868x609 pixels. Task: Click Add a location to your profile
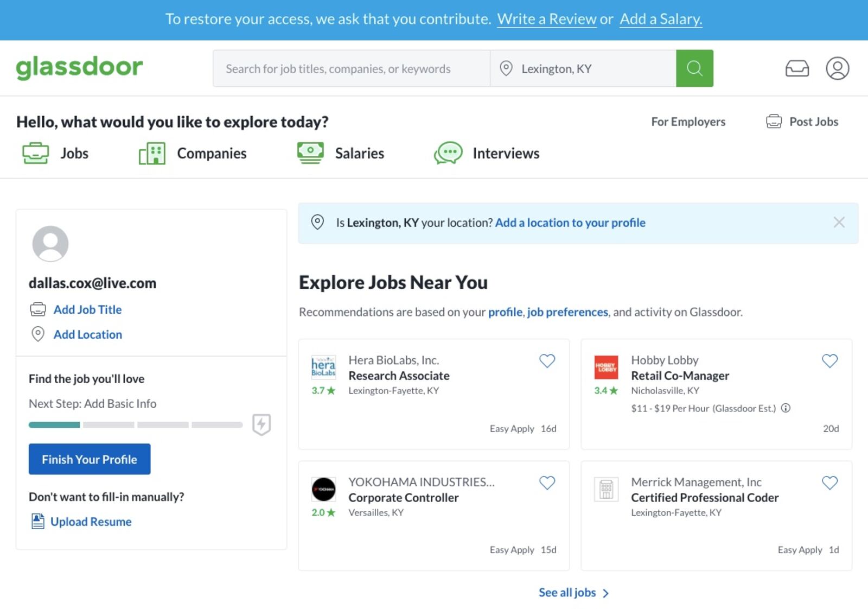point(570,223)
